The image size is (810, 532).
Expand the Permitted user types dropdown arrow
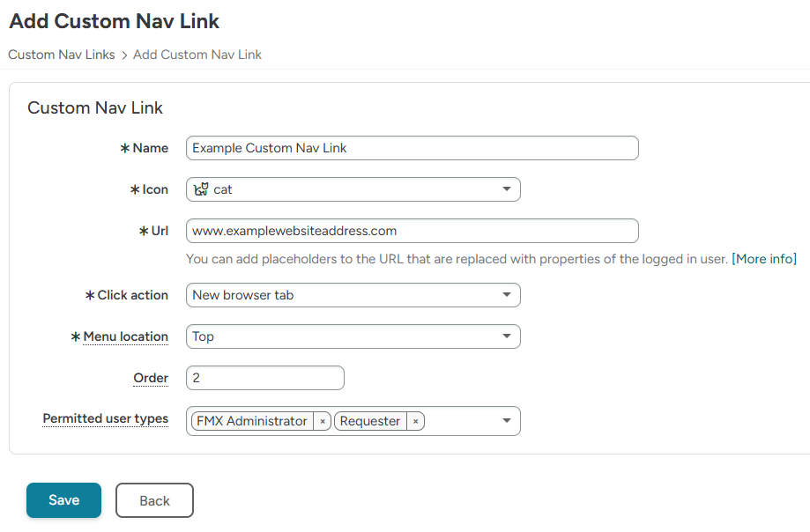tap(507, 421)
